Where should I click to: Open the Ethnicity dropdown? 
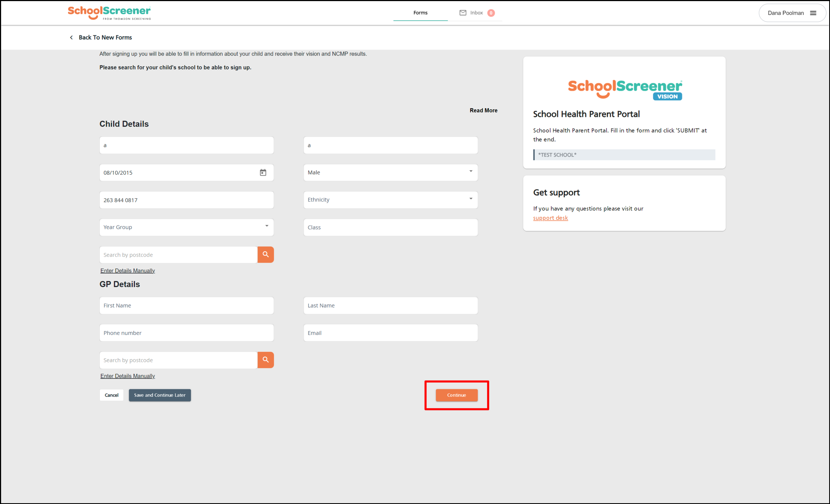pos(391,200)
